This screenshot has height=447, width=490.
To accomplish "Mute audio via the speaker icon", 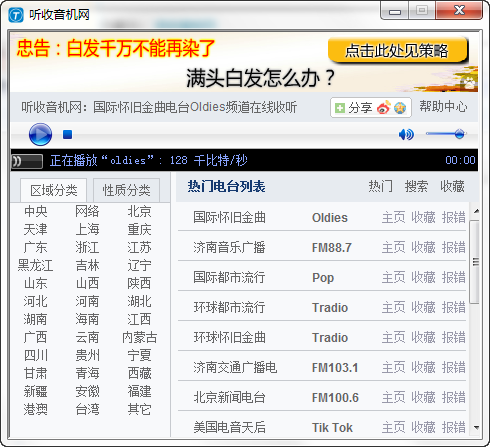I will 406,134.
